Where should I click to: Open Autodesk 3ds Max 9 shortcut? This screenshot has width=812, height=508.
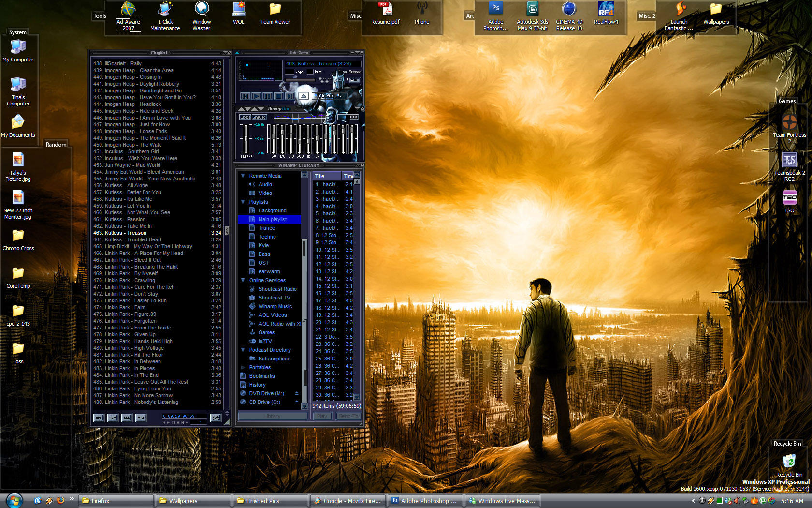(533, 16)
